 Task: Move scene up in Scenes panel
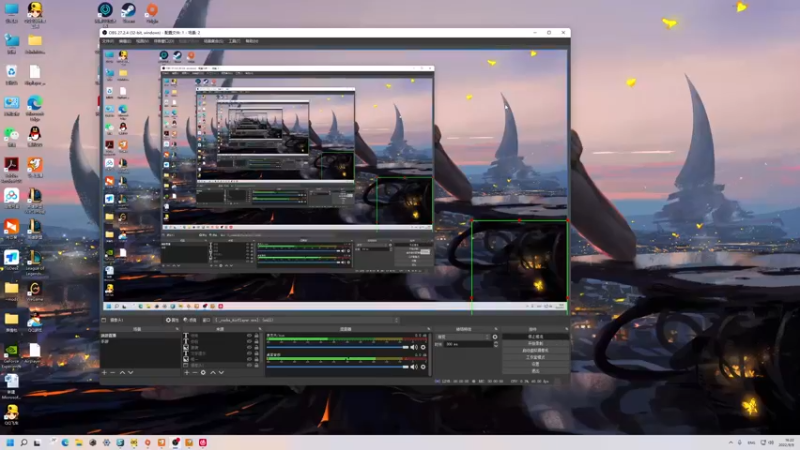click(122, 372)
